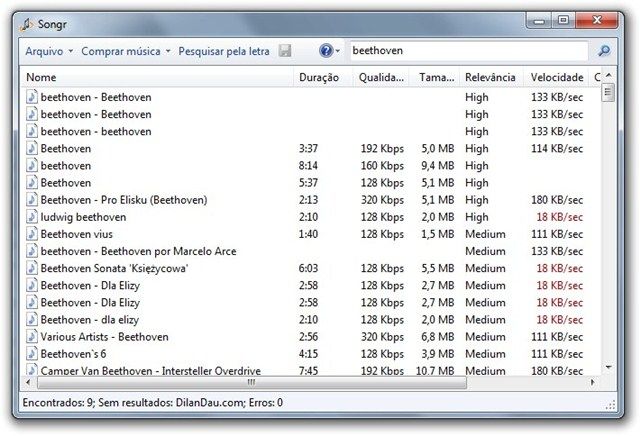Click the magnifying glass search icon
The height and width of the screenshot is (436, 640).
(604, 51)
